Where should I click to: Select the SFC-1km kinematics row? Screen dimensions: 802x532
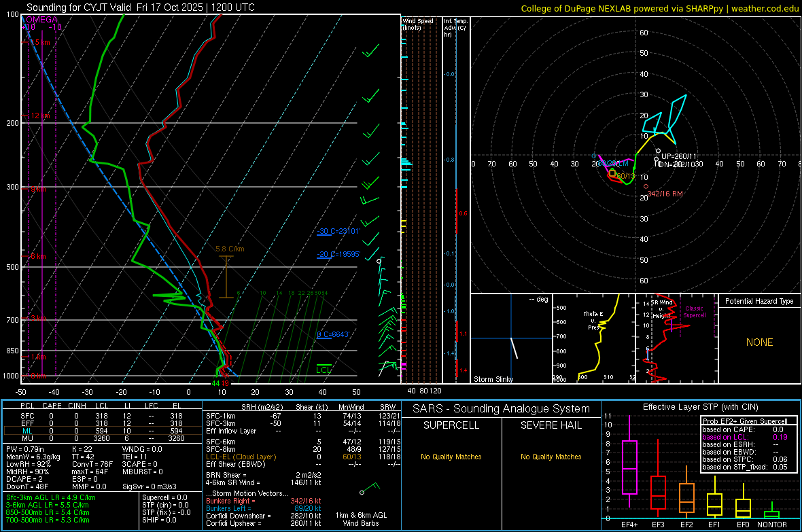(302, 416)
